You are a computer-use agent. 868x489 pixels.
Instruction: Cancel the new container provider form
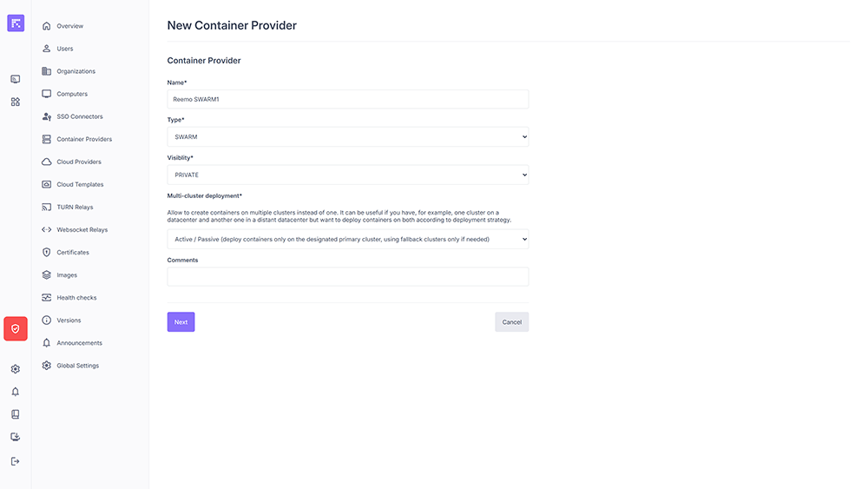click(511, 322)
